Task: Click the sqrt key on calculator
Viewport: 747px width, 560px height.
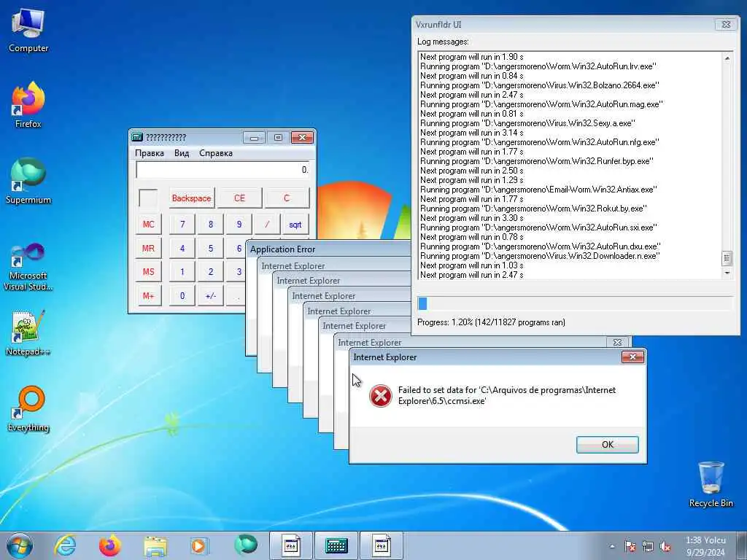Action: 295,225
